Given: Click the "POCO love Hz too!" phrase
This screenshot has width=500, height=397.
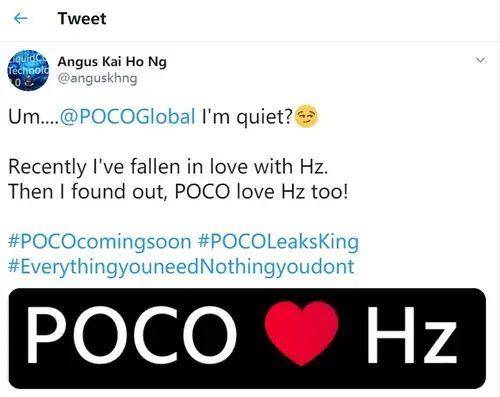Looking at the screenshot, I should (x=261, y=192).
